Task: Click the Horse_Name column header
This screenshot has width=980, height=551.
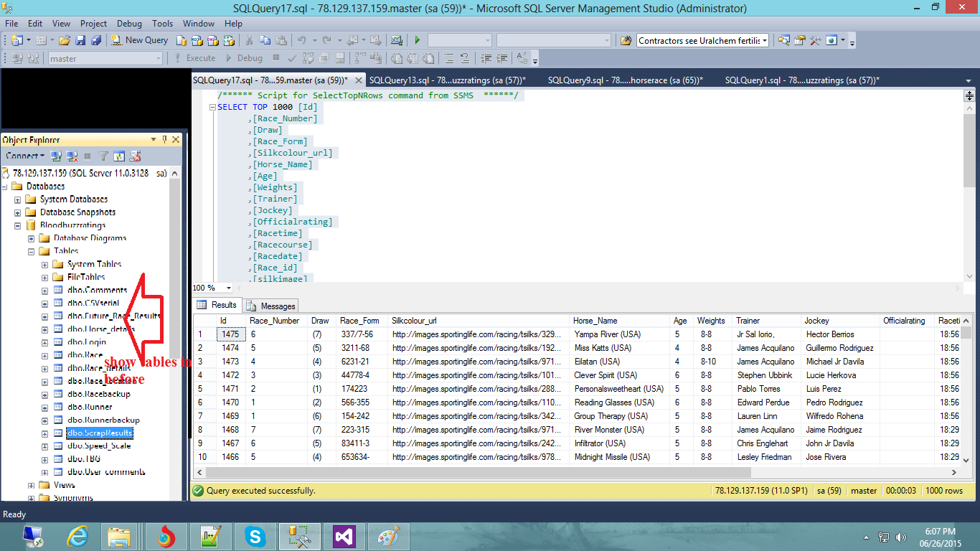Action: click(620, 321)
